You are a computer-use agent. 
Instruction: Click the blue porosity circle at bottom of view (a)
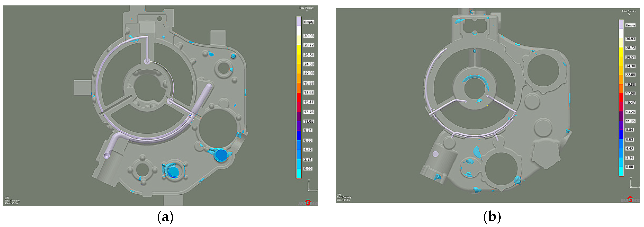click(173, 172)
